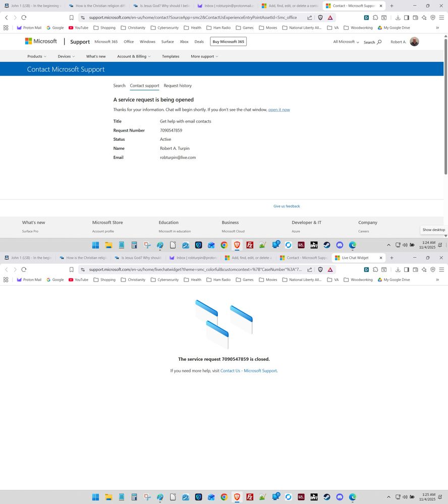Open What's new in the support nav bar
The image size is (448, 504).
pyautogui.click(x=96, y=56)
